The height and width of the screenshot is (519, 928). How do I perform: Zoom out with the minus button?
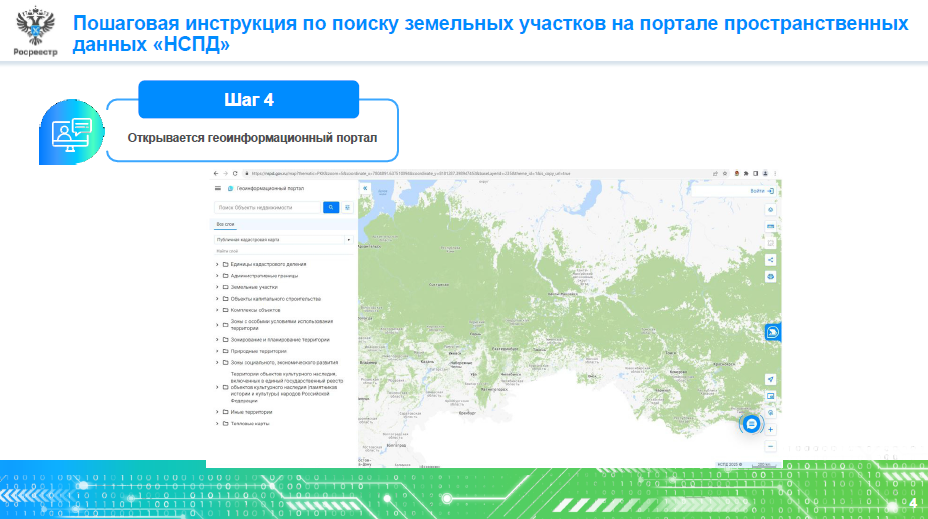point(770,446)
